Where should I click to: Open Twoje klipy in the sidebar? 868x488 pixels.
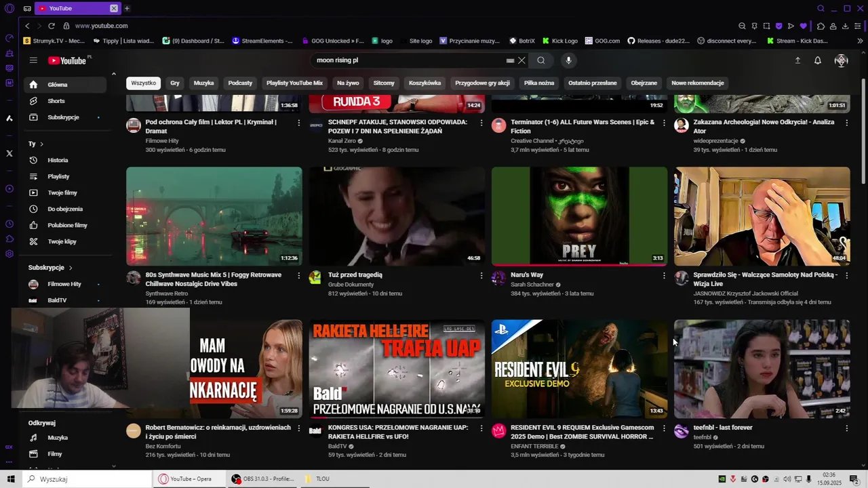point(66,241)
